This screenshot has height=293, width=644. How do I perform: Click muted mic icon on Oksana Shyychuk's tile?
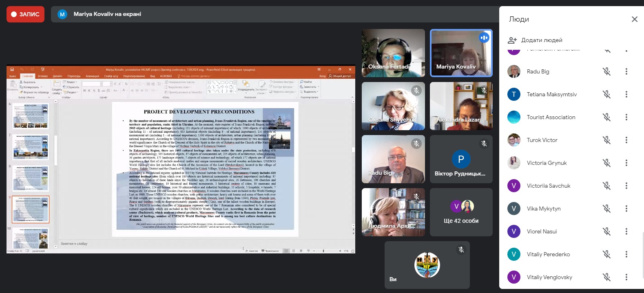[416, 91]
